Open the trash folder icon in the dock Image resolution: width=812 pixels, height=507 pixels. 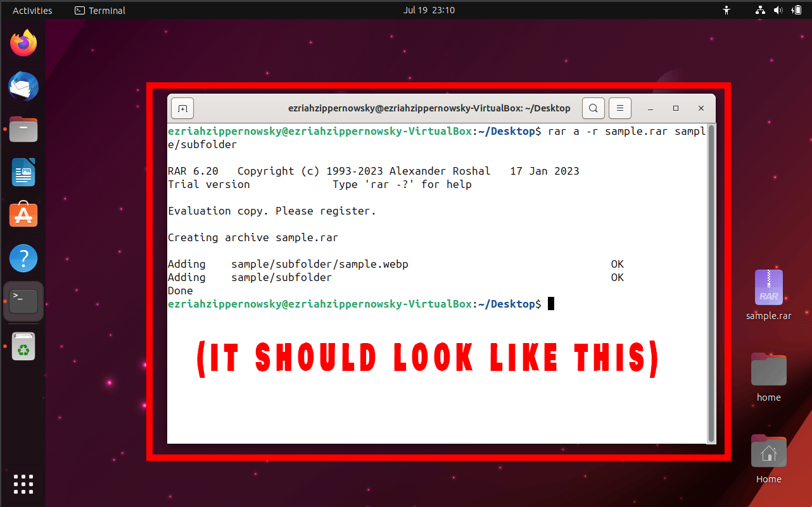23,346
